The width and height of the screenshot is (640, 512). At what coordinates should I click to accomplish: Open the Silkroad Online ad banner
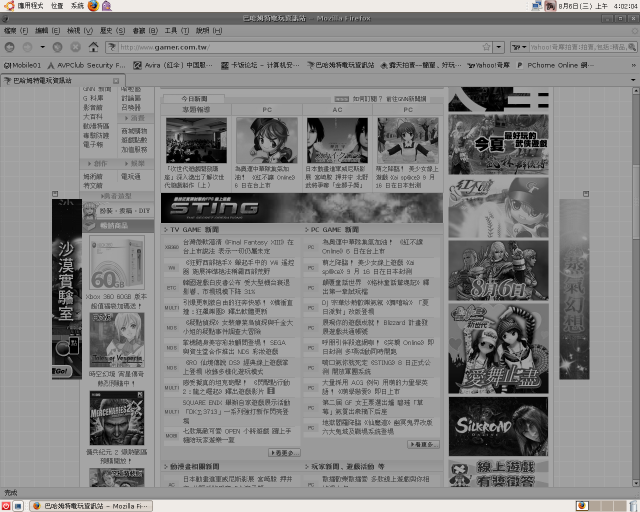(x=498, y=426)
